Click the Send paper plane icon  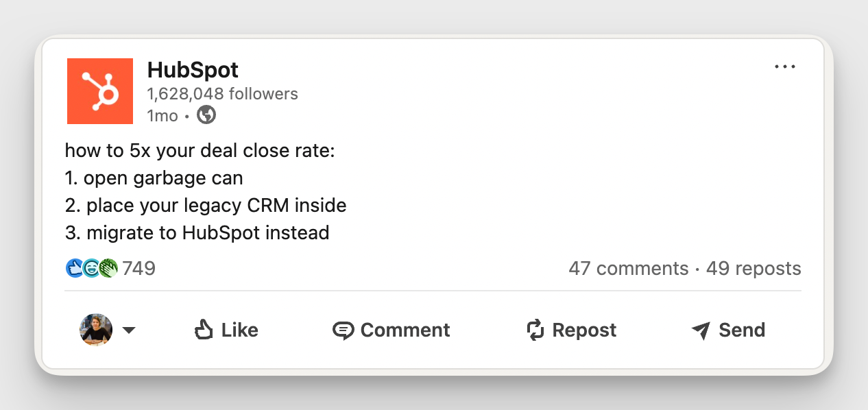701,330
